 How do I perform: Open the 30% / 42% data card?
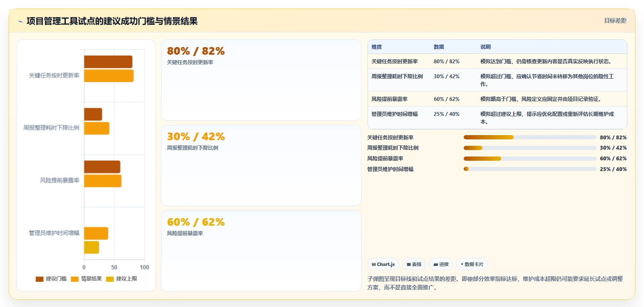tap(261, 165)
